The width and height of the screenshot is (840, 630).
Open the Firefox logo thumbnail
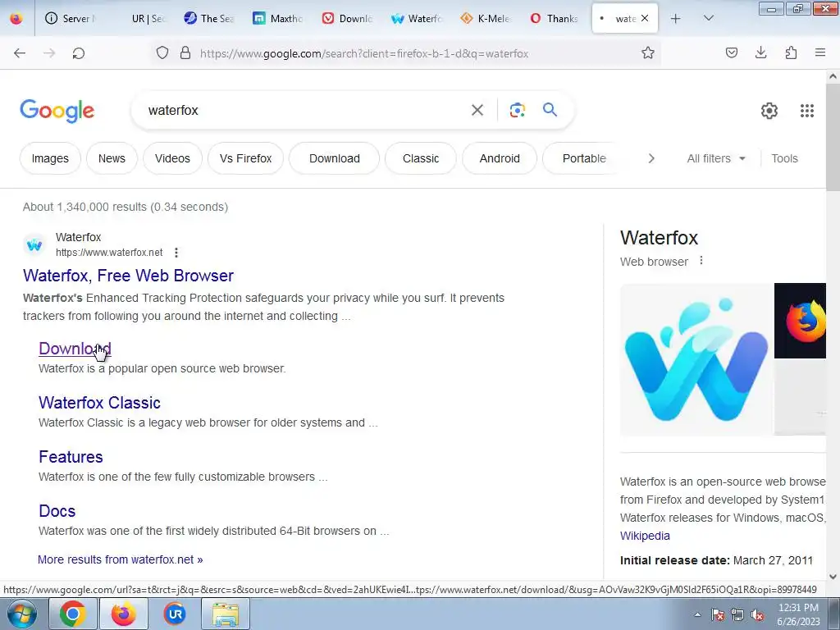800,321
